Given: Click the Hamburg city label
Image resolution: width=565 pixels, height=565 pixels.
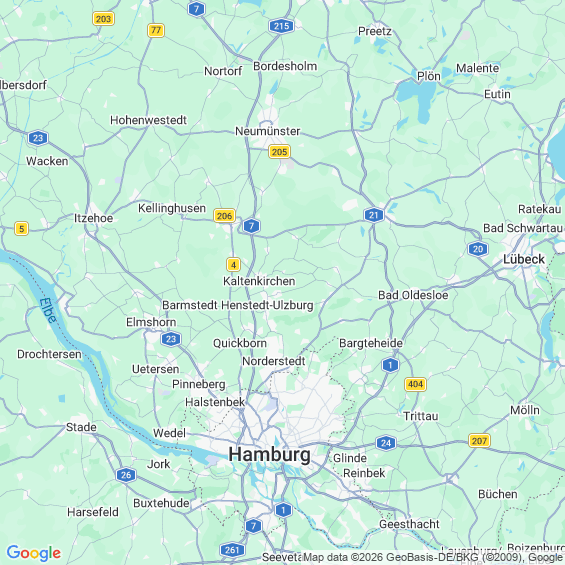Looking at the screenshot, I should click(x=270, y=454).
